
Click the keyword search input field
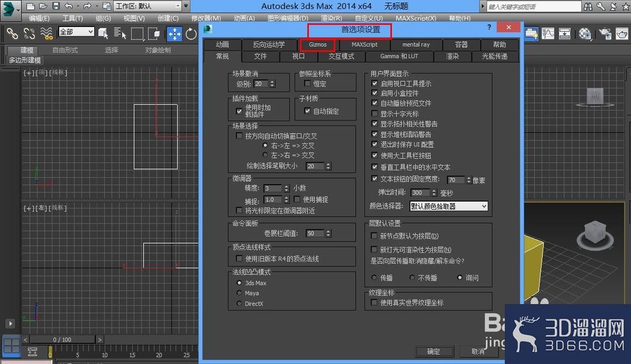tap(534, 6)
